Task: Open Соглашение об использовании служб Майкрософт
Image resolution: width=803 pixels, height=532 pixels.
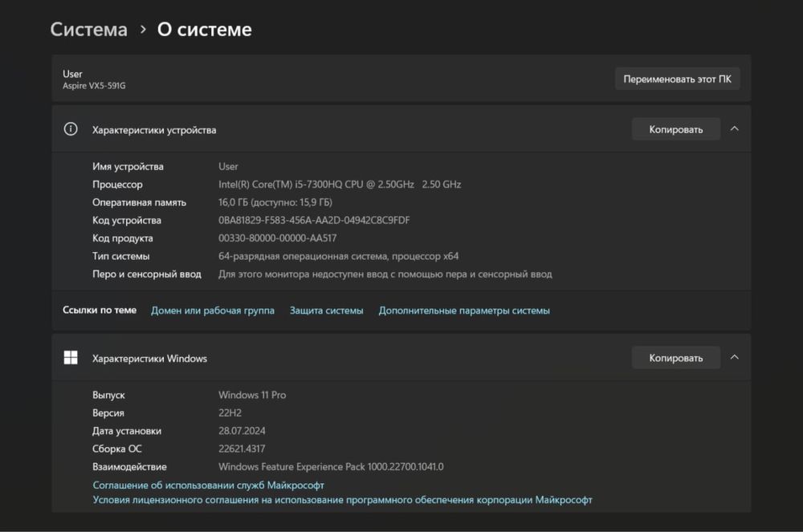Action: tap(209, 485)
